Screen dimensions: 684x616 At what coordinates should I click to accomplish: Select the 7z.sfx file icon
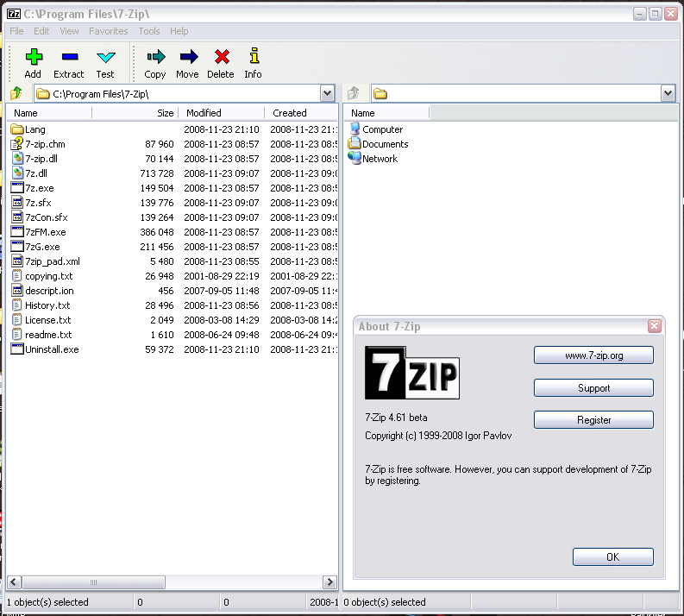tap(16, 203)
